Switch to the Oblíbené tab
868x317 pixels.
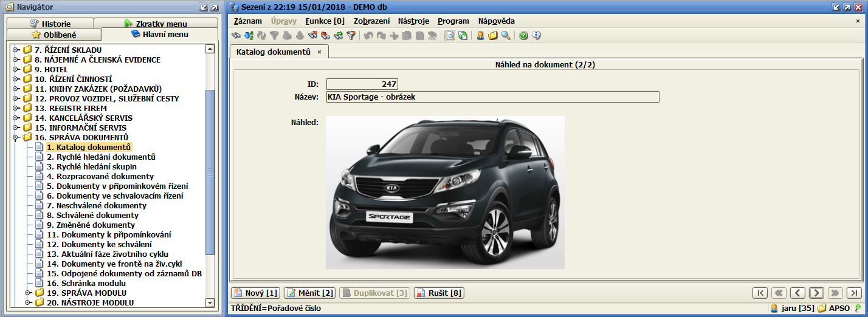click(53, 35)
